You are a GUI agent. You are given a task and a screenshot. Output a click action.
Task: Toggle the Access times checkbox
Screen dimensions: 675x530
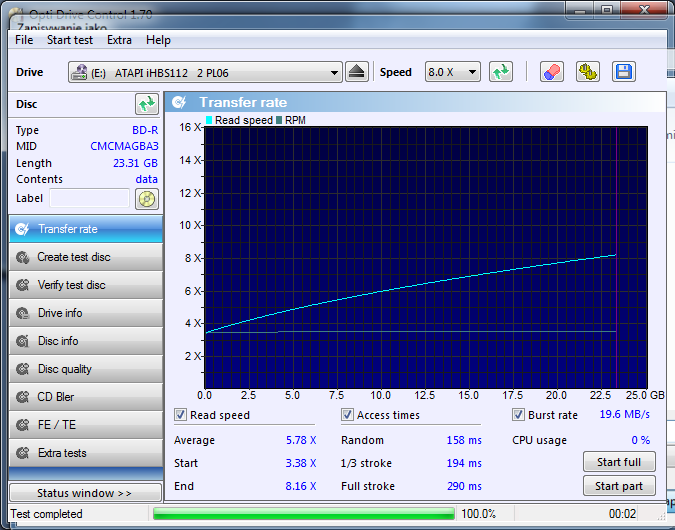[x=347, y=415]
